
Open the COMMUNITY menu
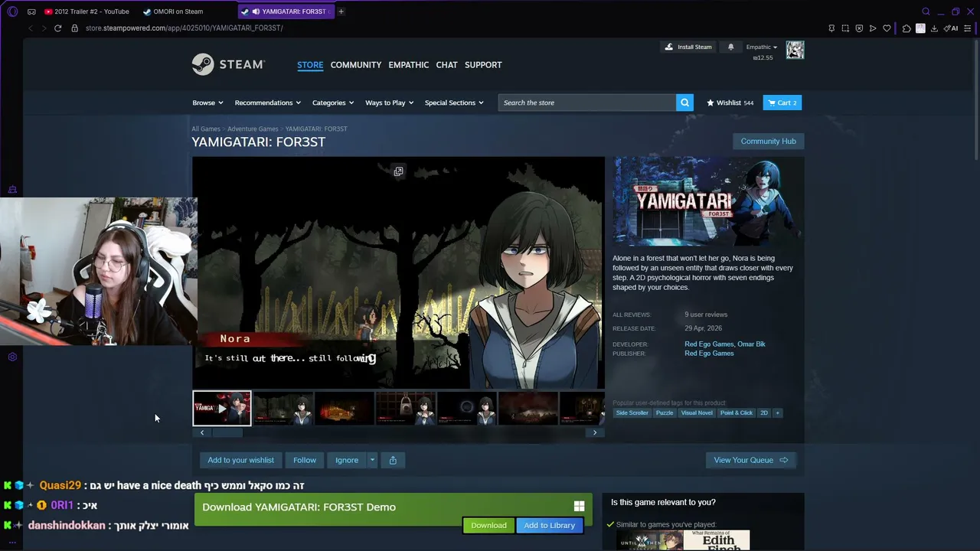(356, 65)
